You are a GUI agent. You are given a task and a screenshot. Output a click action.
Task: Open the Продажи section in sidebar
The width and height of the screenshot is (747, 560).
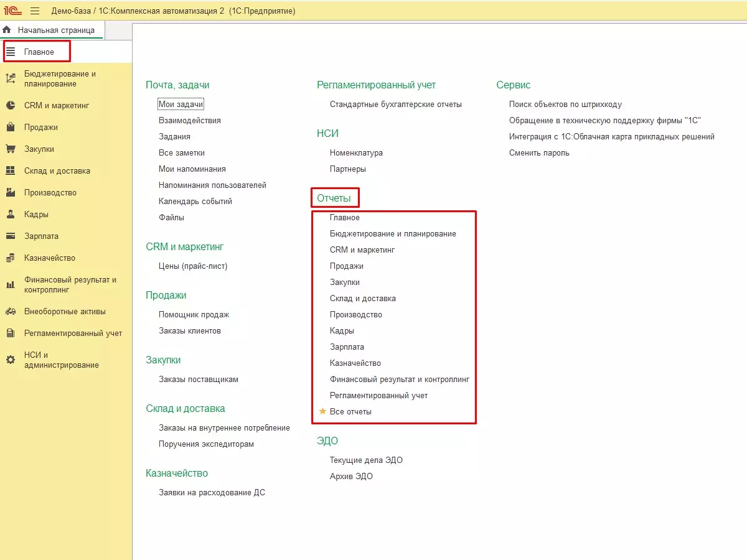pyautogui.click(x=41, y=127)
